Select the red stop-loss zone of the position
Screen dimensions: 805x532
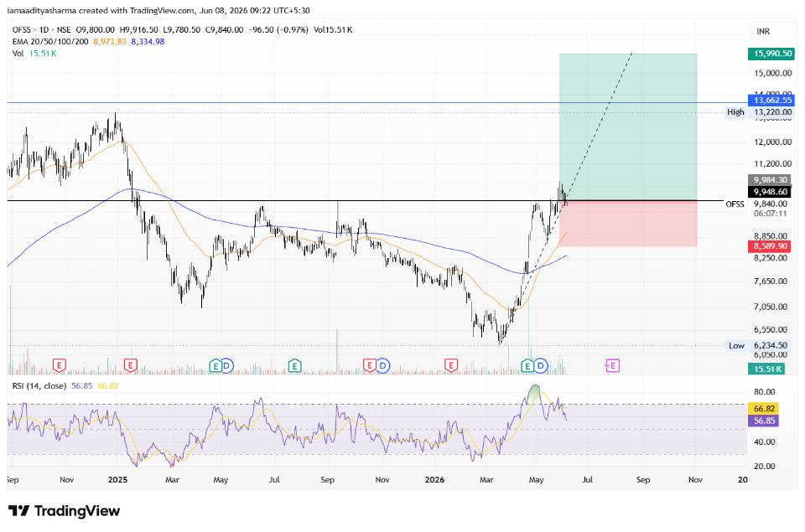(628, 224)
